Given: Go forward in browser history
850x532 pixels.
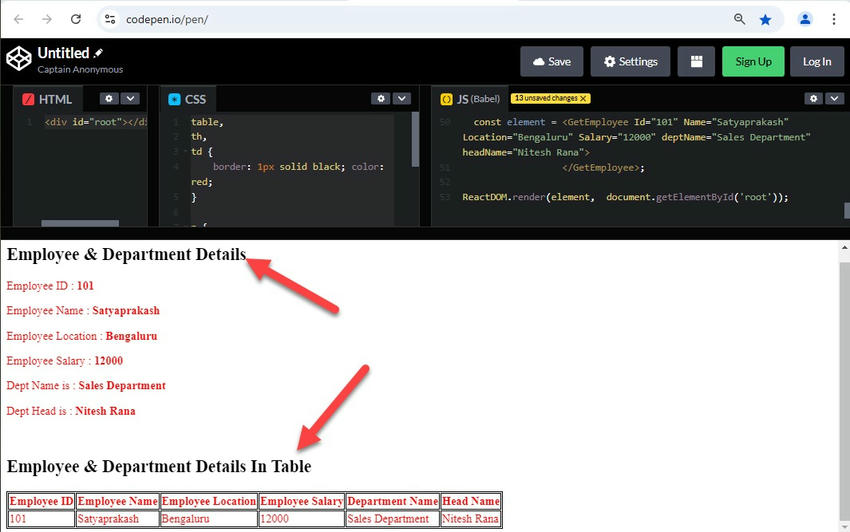Looking at the screenshot, I should coord(47,20).
